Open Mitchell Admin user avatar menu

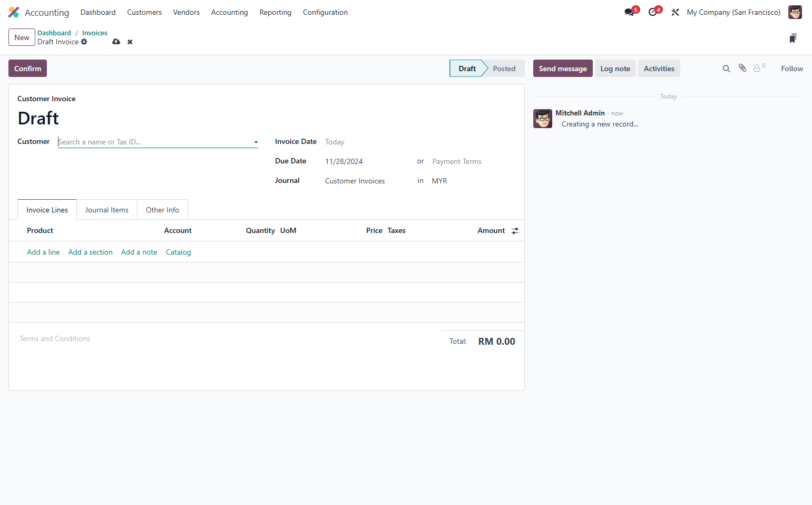coord(795,12)
